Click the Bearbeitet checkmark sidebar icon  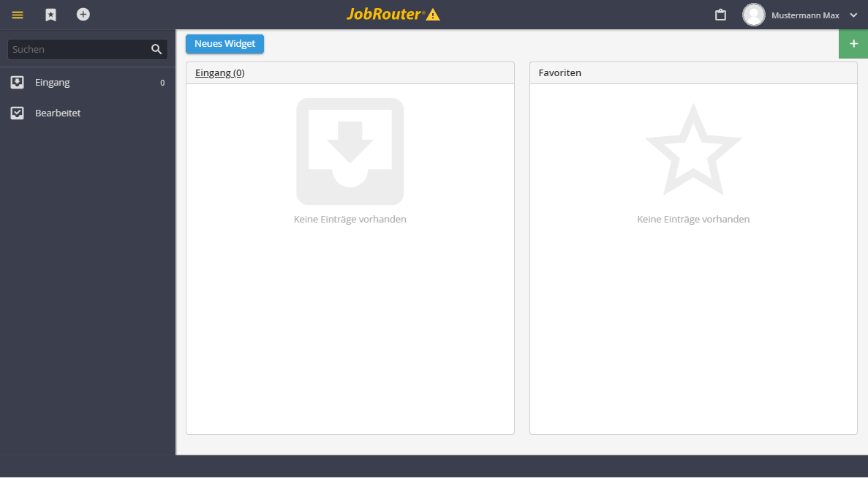(17, 113)
